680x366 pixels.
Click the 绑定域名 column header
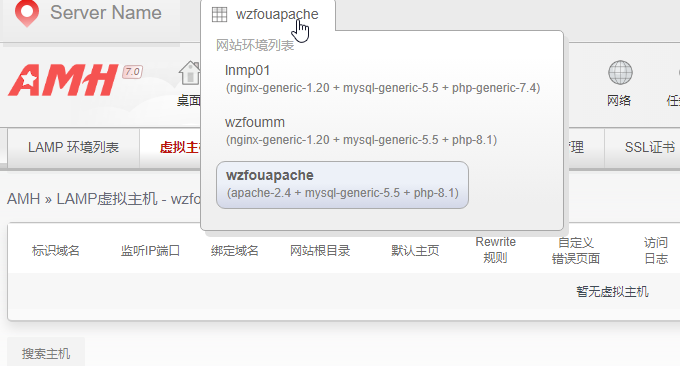[235, 251]
